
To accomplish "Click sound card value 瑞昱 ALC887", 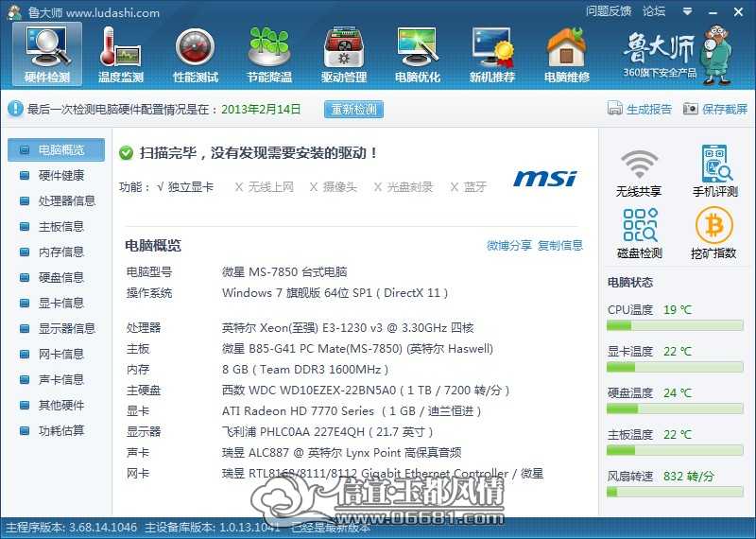I will tap(341, 453).
